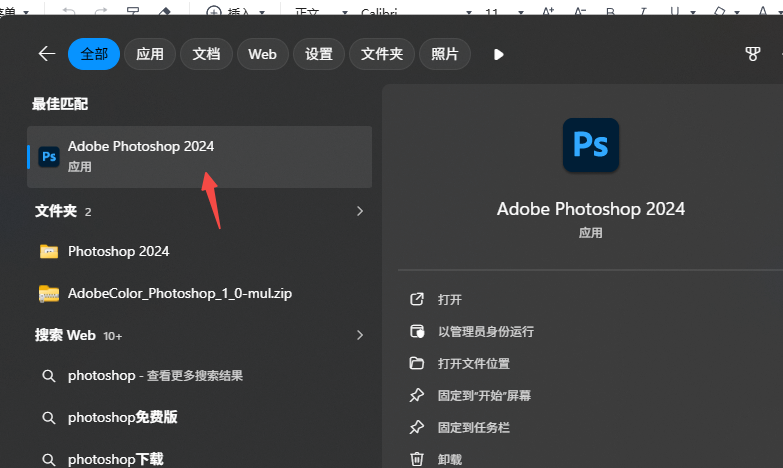Click the pin icon next to 固定到"开始"屏幕
Viewport: 783px width, 468px height.
(416, 396)
